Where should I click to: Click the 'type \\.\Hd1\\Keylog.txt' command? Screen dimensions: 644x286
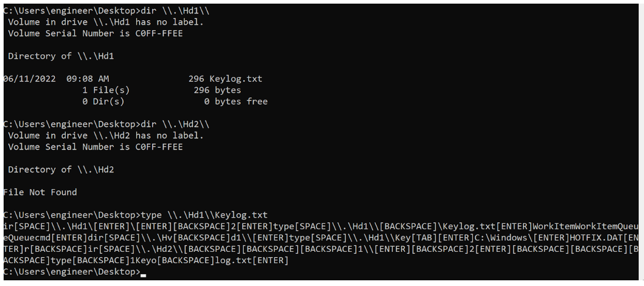tap(204, 215)
